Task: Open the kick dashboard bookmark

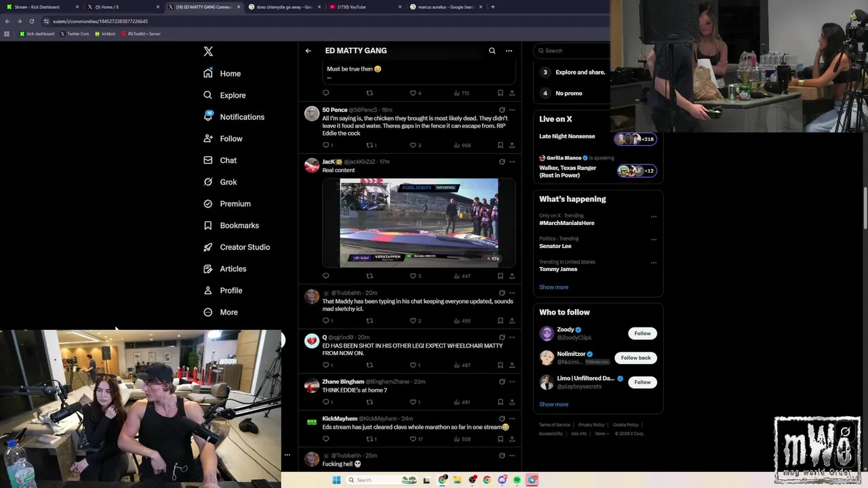Action: (37, 33)
